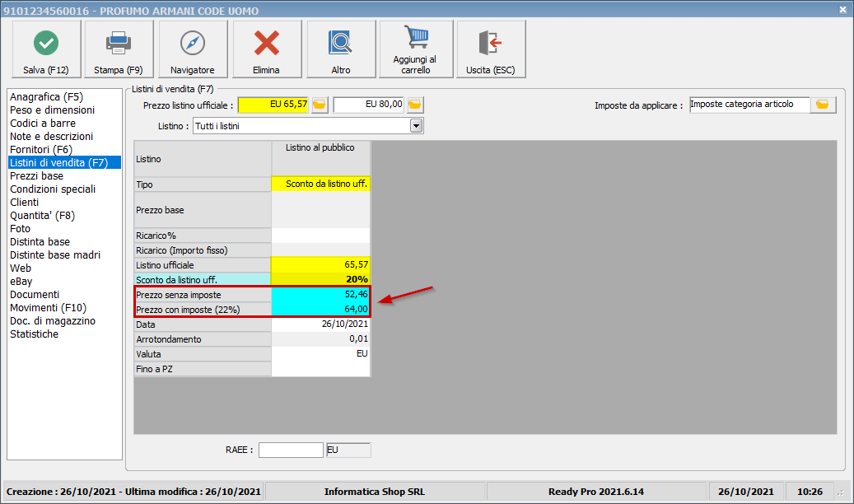Click Valuta cell EU in grid

[320, 353]
